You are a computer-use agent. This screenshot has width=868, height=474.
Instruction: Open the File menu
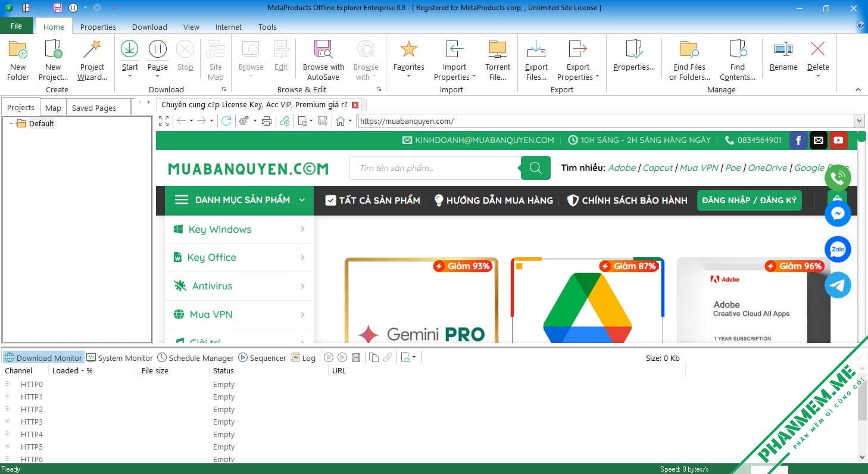(x=16, y=26)
